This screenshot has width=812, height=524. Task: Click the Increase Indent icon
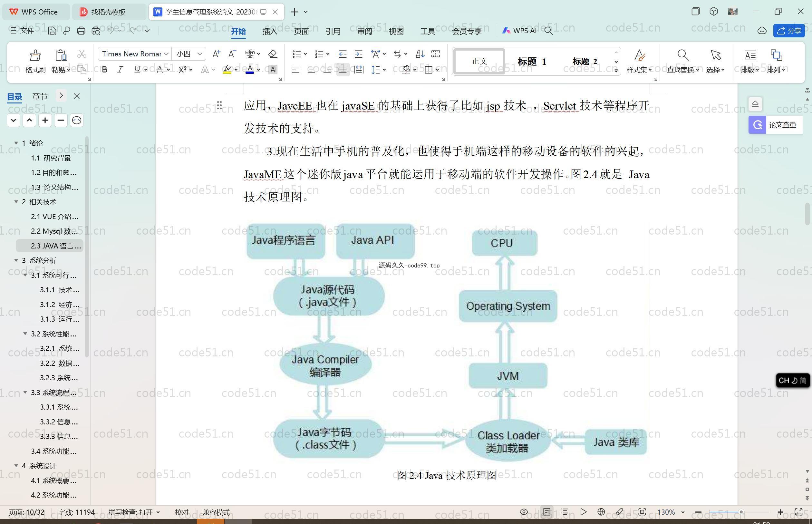coord(359,54)
